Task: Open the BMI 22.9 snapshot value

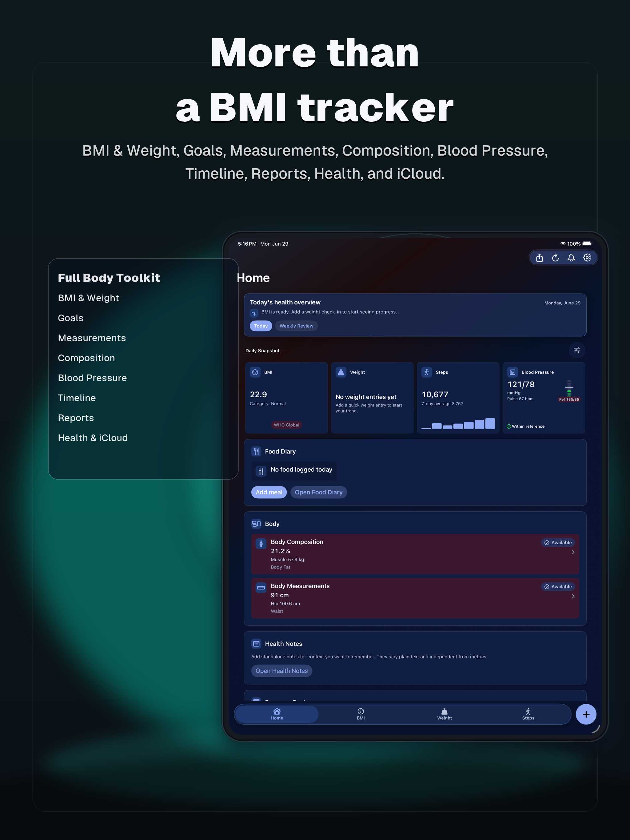Action: [x=258, y=394]
